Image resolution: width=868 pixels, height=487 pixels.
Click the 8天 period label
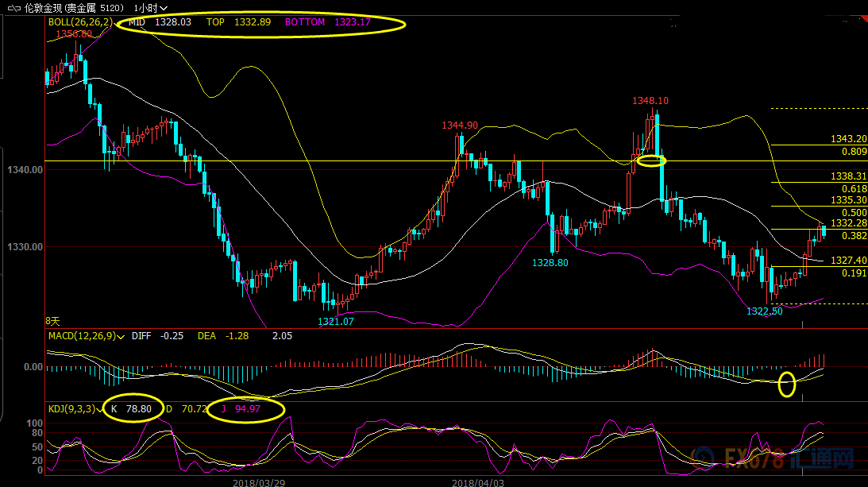pyautogui.click(x=52, y=321)
